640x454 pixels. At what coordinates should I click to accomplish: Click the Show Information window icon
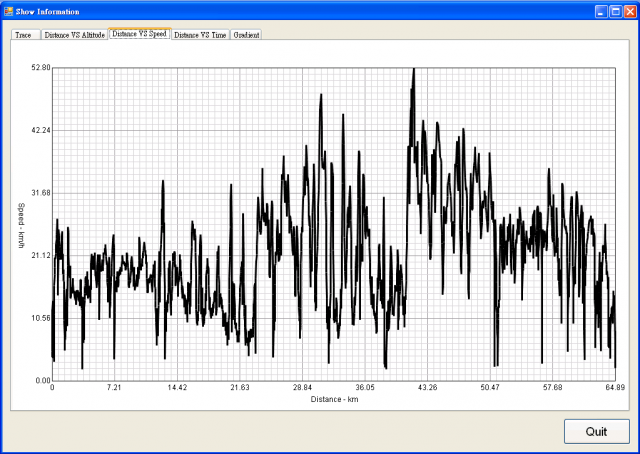pos(8,11)
